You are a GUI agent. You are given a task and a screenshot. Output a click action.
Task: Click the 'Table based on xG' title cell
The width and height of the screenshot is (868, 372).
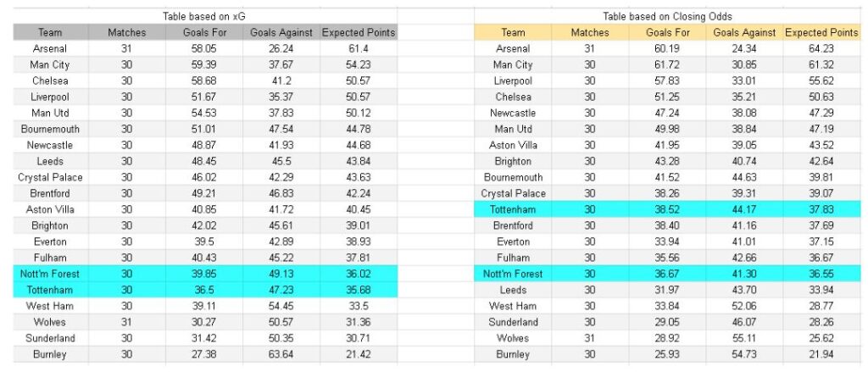point(203,16)
